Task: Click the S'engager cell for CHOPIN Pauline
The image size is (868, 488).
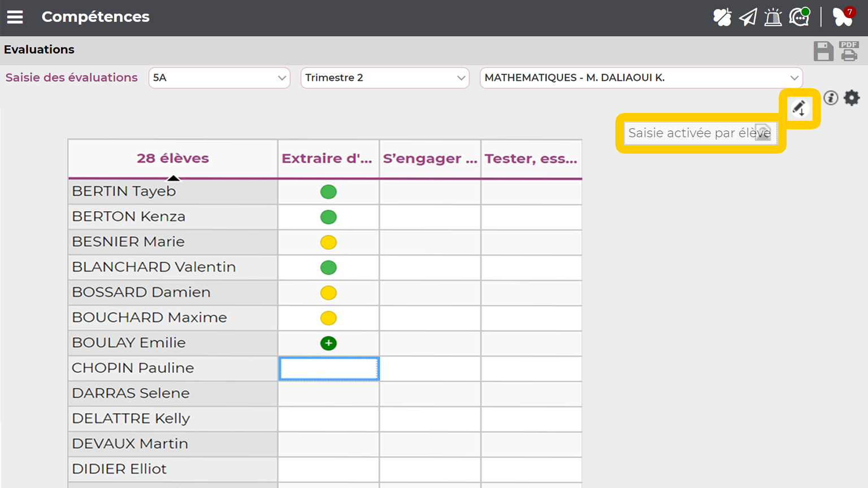Action: coord(430,368)
